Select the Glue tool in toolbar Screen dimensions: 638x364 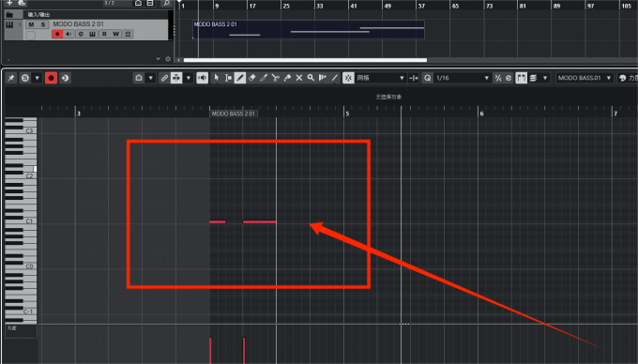point(287,78)
